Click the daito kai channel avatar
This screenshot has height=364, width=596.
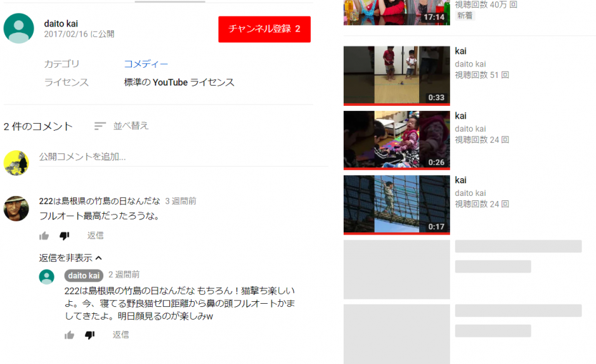coord(19,28)
